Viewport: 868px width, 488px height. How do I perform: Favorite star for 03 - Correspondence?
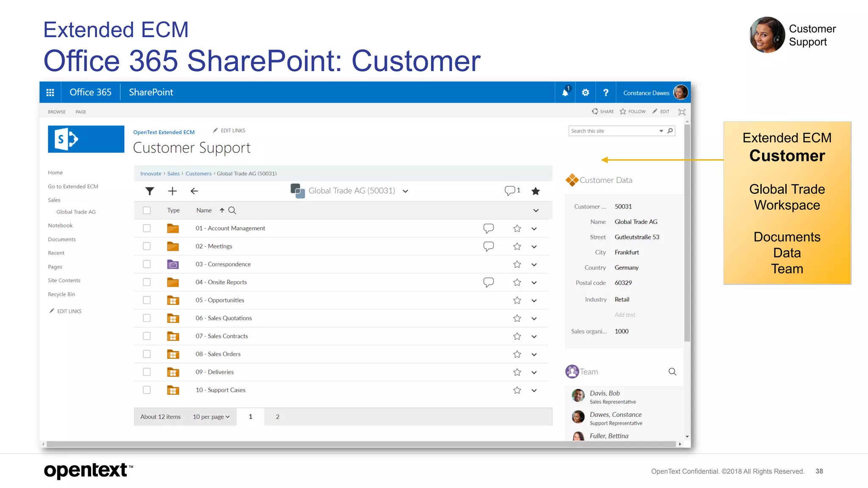click(517, 264)
